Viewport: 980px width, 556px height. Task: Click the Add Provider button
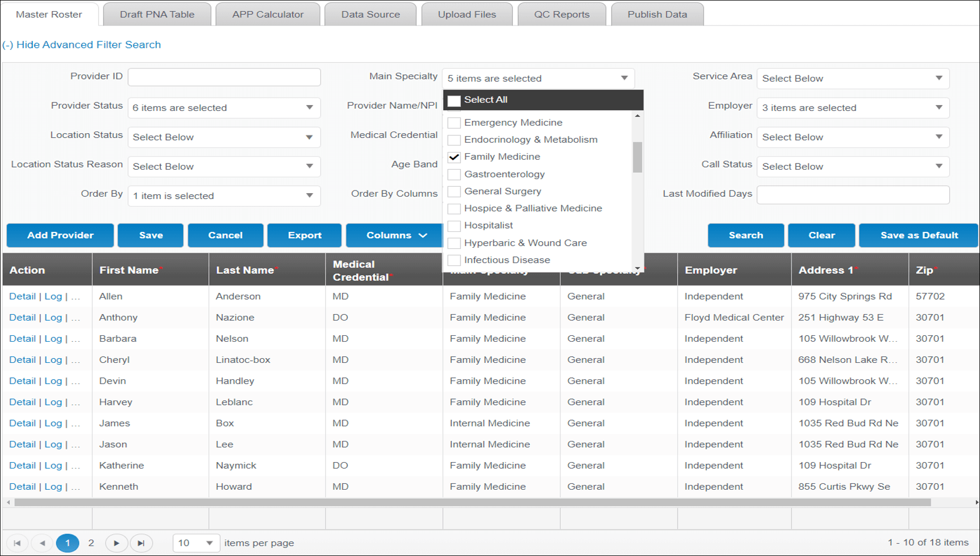click(60, 235)
